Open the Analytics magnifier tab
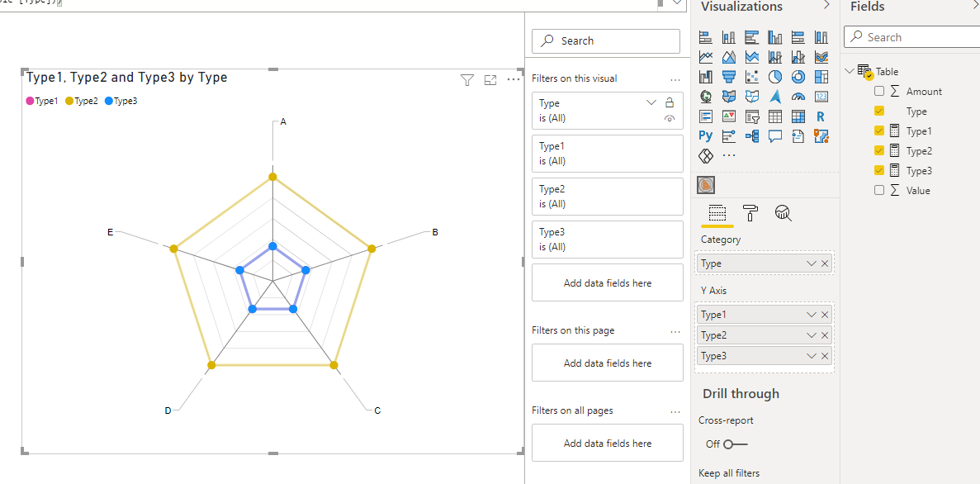Image resolution: width=980 pixels, height=484 pixels. [784, 213]
